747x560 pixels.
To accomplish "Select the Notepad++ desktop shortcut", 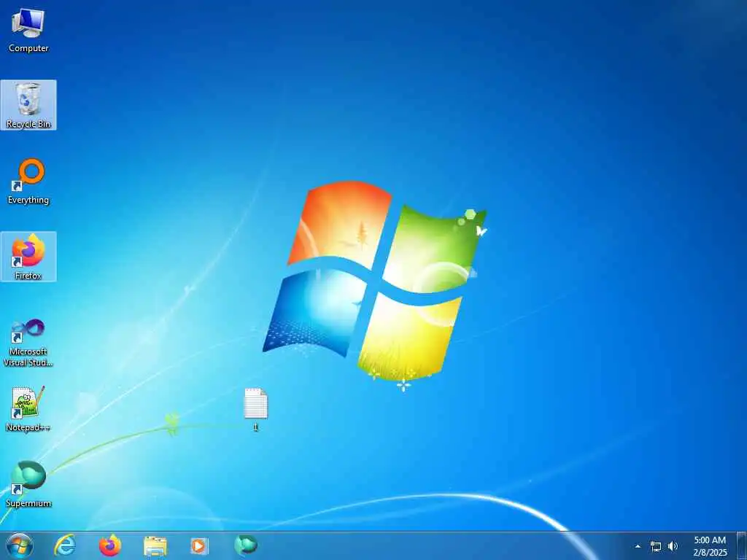I will tap(28, 409).
